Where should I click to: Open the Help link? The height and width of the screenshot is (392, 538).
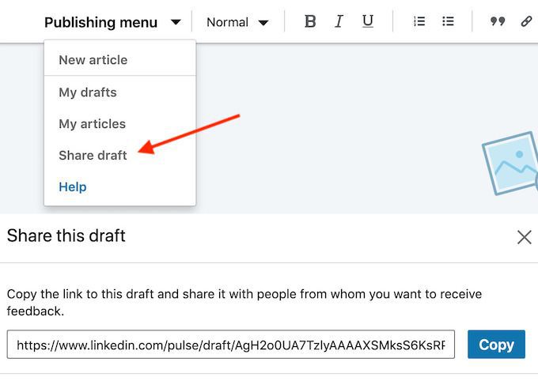(x=73, y=187)
